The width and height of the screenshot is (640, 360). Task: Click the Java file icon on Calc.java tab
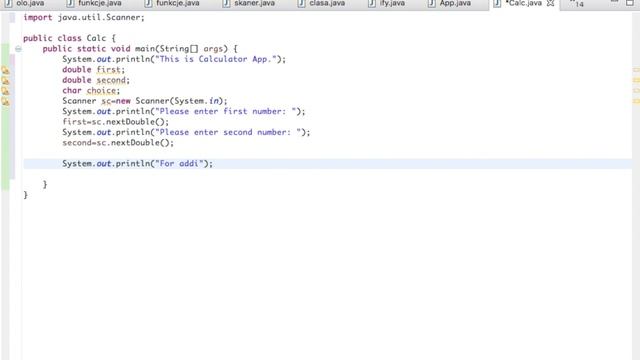497,3
